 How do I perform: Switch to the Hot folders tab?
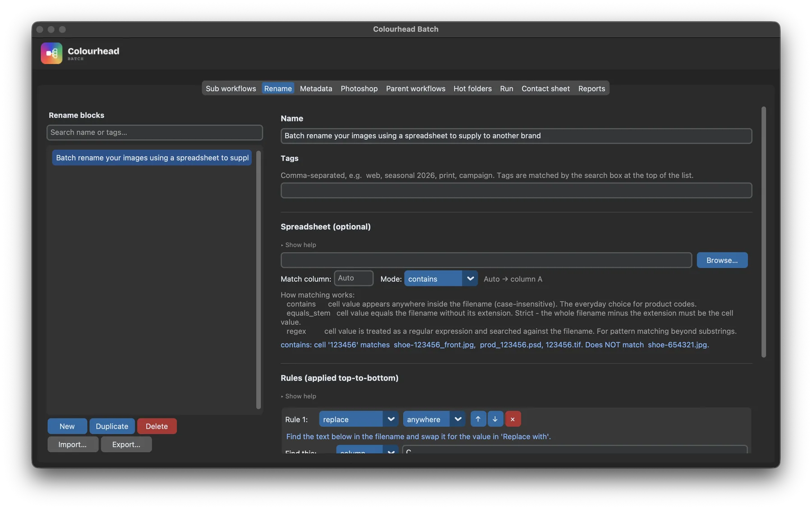(x=472, y=88)
